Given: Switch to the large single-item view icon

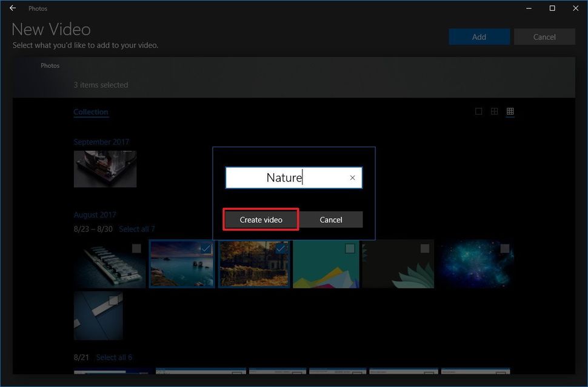Looking at the screenshot, I should tap(478, 111).
